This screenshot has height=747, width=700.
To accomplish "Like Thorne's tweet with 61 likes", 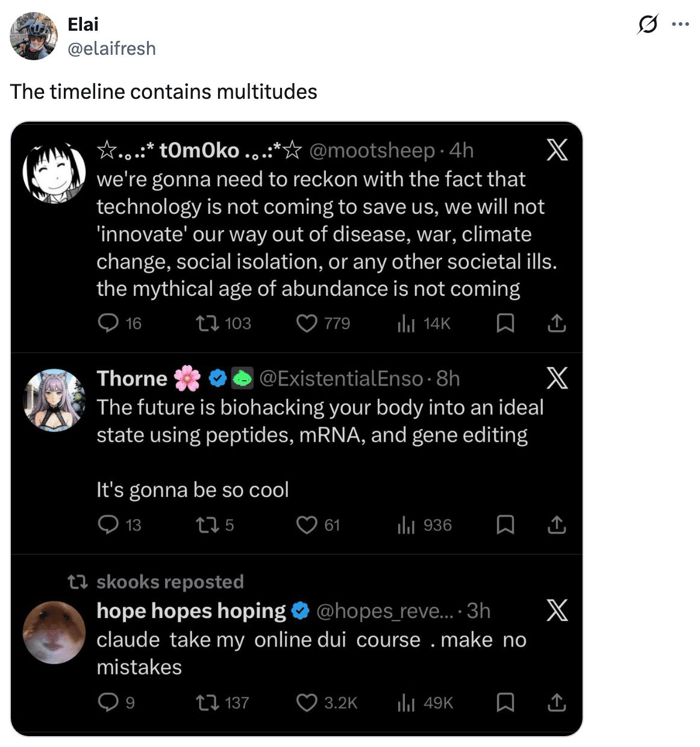I will [x=307, y=525].
